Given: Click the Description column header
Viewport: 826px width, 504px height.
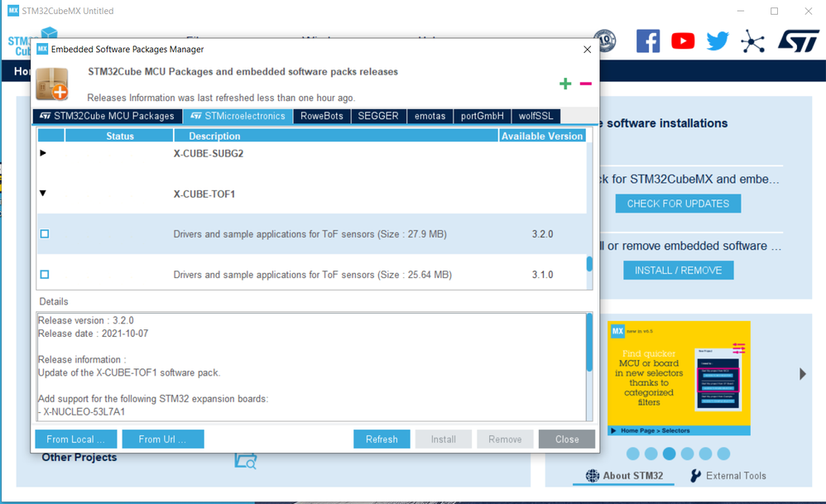Looking at the screenshot, I should pos(336,136).
